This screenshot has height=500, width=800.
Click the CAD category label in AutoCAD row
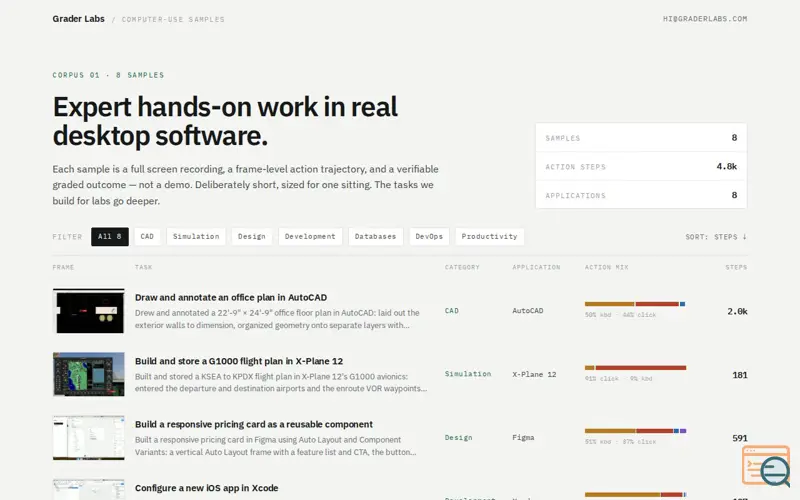(x=452, y=311)
